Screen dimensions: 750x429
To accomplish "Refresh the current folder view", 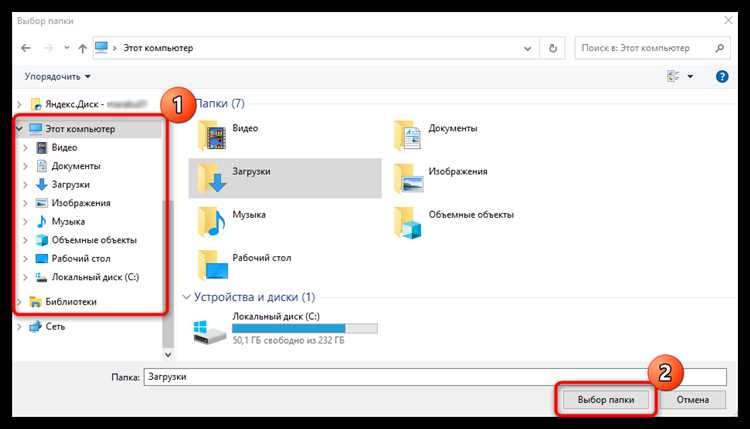I will click(552, 48).
